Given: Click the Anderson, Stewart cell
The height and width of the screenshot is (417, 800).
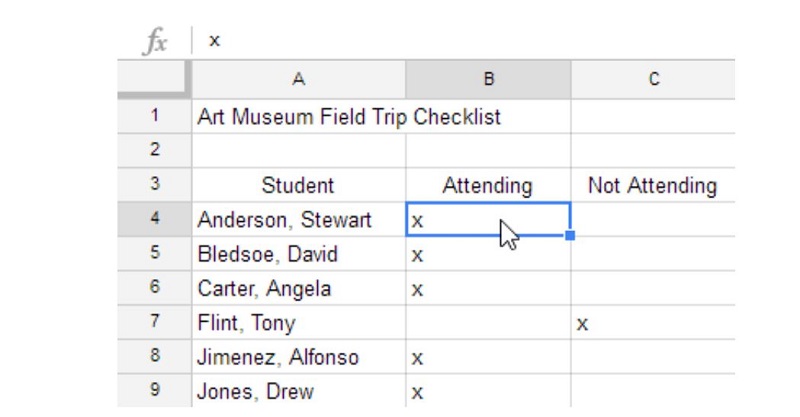Looking at the screenshot, I should click(299, 219).
